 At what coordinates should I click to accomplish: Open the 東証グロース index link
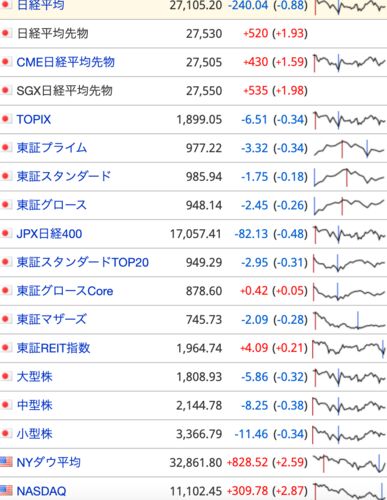click(x=52, y=205)
